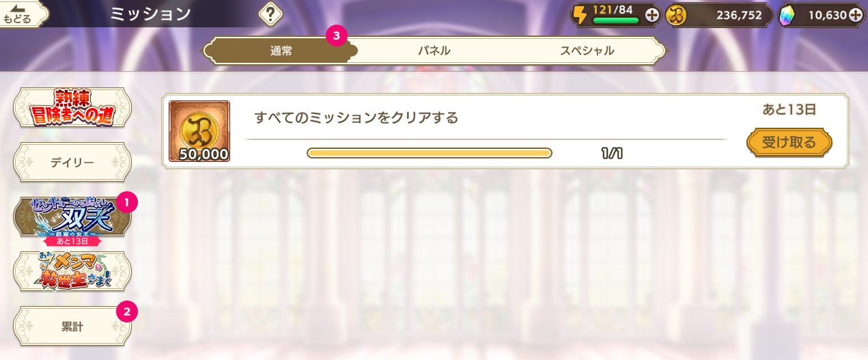The height and width of the screenshot is (360, 868).
Task: Select the メシマの救世主さま event banner
Action: [x=72, y=272]
